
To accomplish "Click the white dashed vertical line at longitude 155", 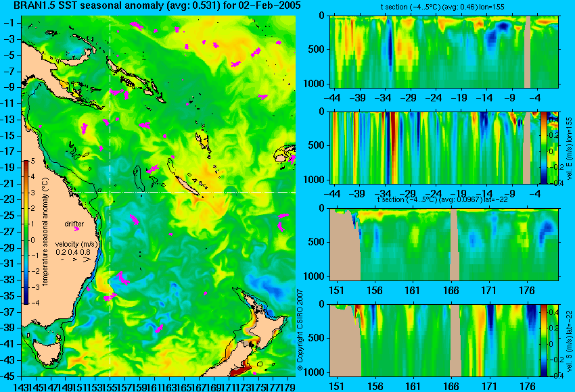I will (x=110, y=196).
